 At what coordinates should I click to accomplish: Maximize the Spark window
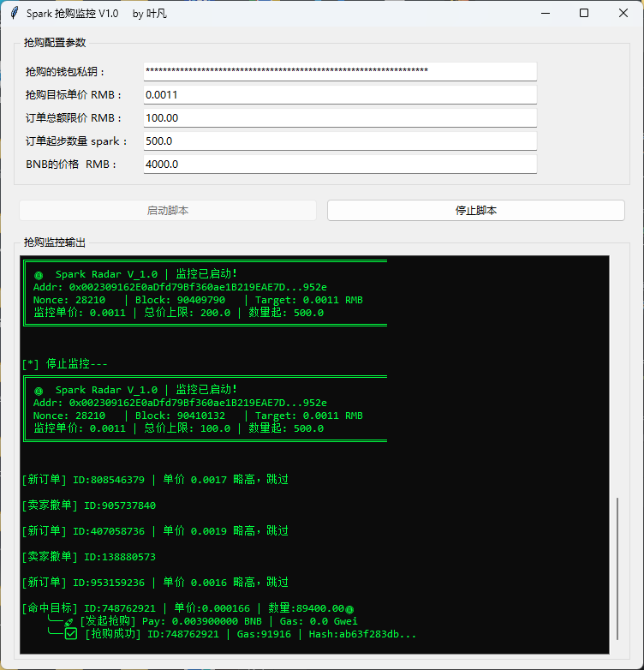coord(584,13)
